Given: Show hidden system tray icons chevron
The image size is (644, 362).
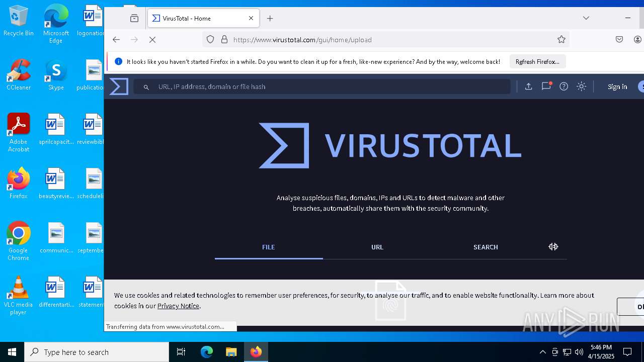Looking at the screenshot, I should (x=542, y=352).
